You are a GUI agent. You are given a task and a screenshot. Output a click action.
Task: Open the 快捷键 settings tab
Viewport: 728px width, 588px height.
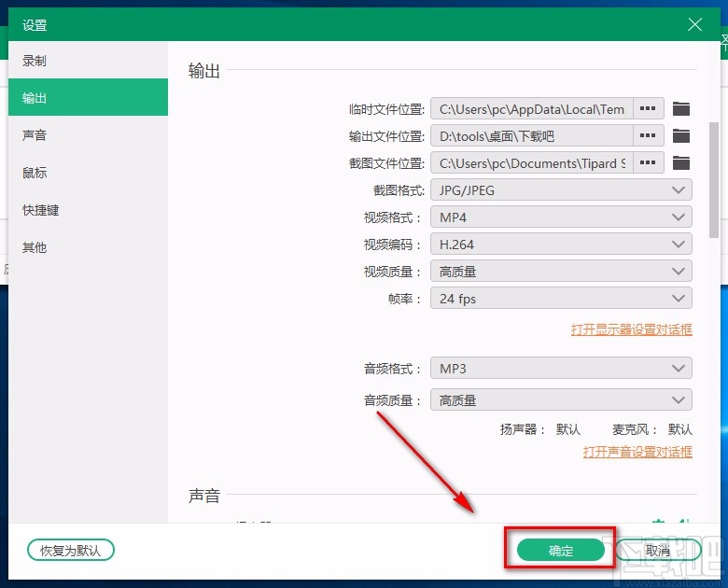89,210
